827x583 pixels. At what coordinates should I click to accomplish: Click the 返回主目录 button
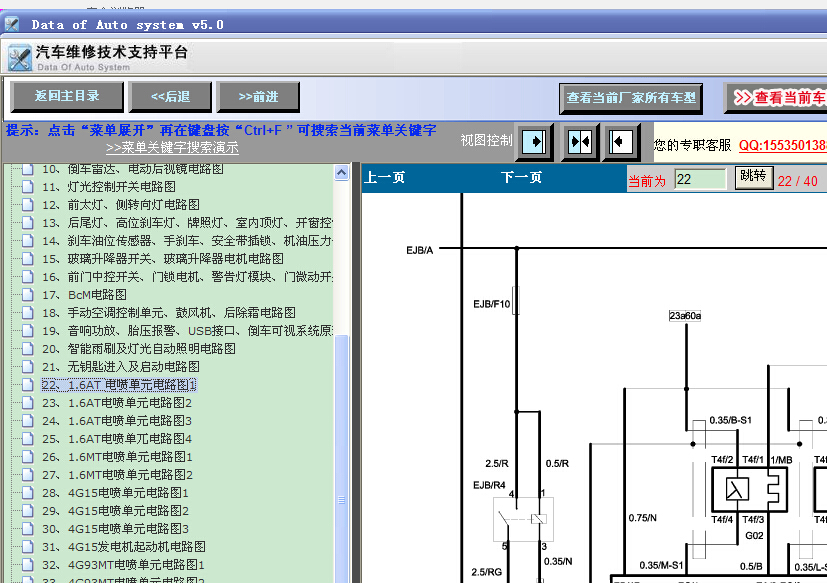(67, 97)
